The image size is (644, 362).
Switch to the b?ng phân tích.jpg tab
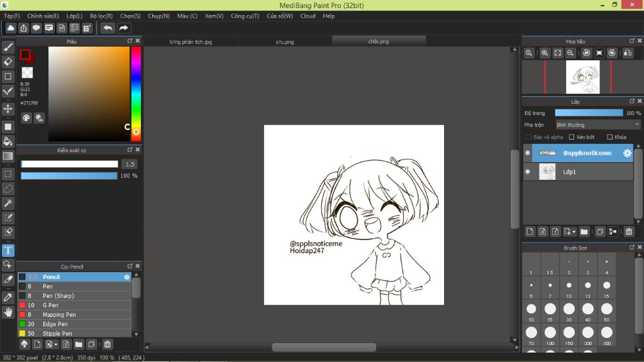coord(191,41)
